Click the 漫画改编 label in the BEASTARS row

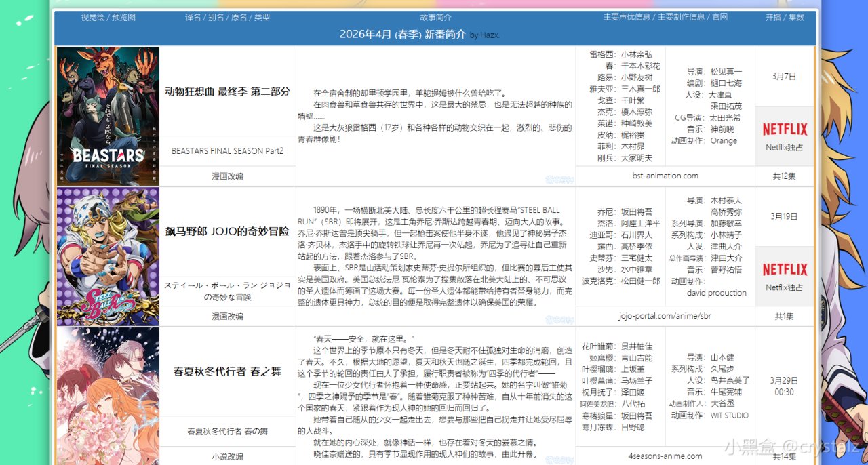(227, 176)
